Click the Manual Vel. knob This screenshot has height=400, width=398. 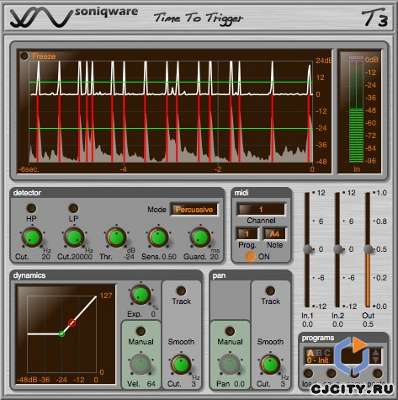[140, 364]
